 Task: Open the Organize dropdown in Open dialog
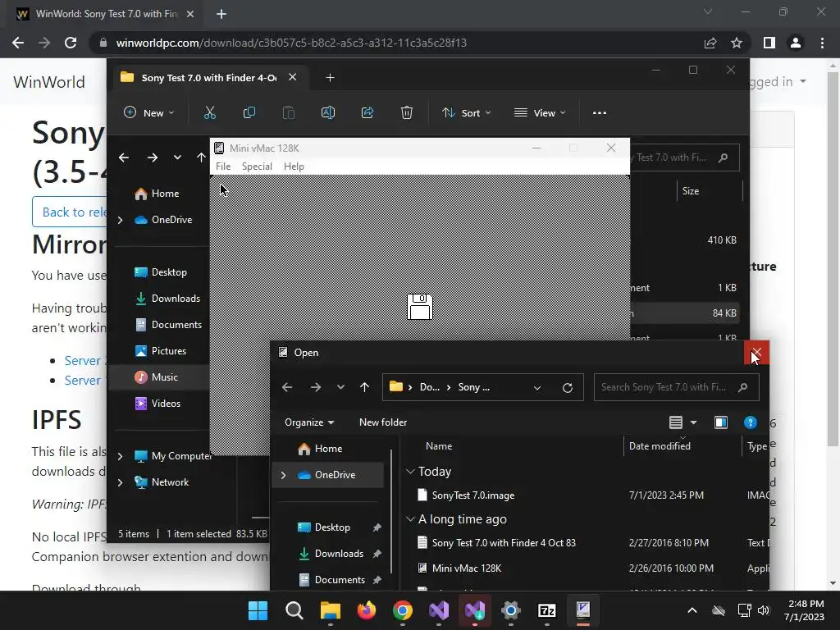pos(309,422)
